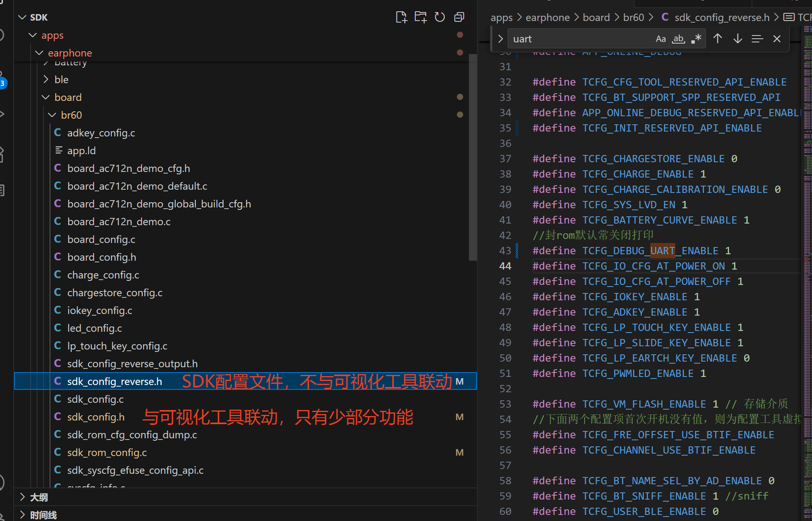Toggle Match Case in find box
Viewport: 812px width, 521px height.
coord(661,39)
